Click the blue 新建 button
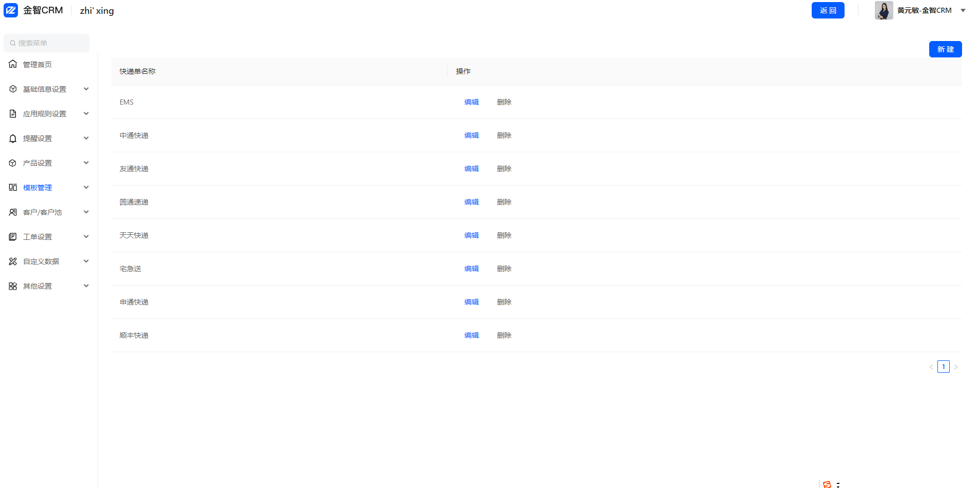 945,49
